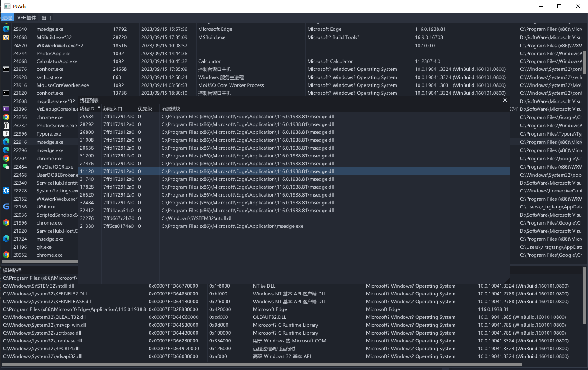Click the Chrome icon for PID 21996
This screenshot has height=370, width=588.
[x=6, y=223]
